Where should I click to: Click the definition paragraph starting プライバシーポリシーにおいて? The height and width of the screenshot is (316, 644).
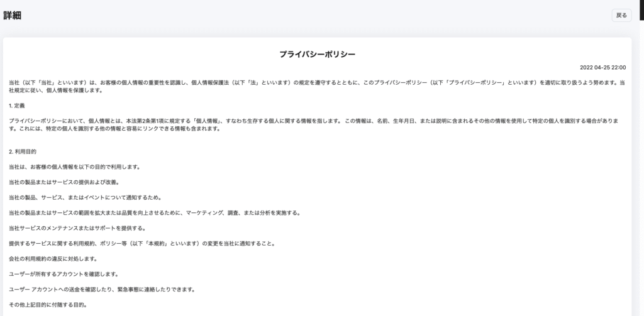click(314, 125)
